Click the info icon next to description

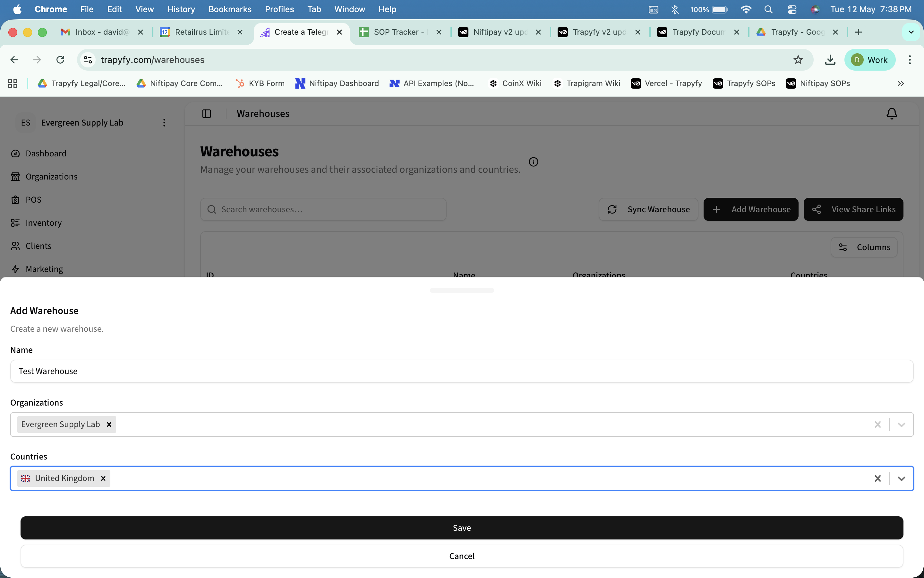pos(534,162)
